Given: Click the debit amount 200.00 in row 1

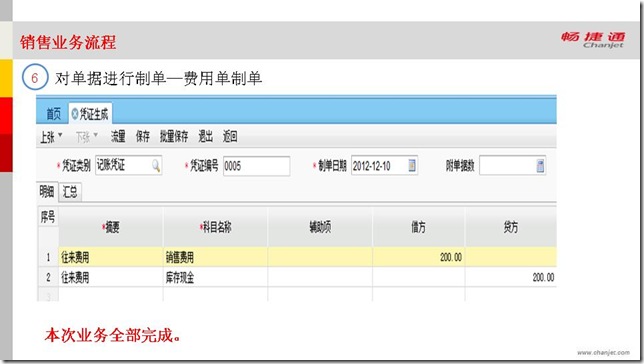Looking at the screenshot, I should 419,257.
